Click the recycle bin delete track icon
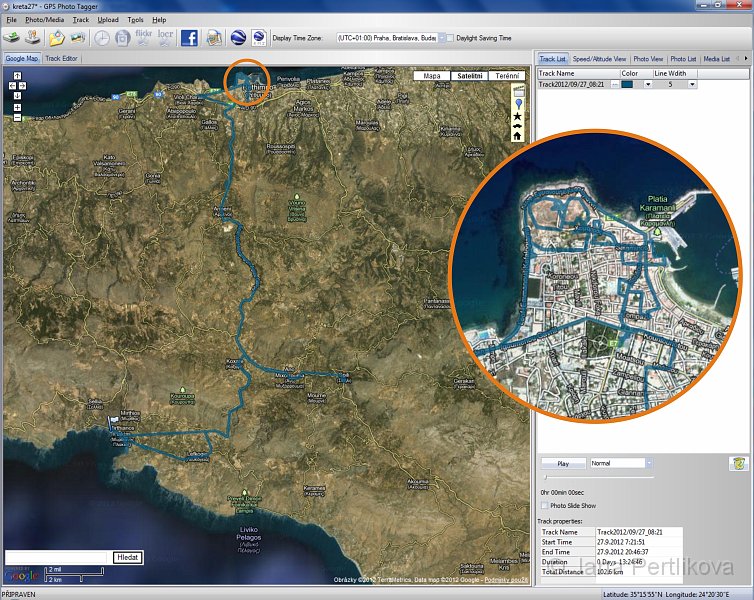Screen dimensions: 754x600 [739, 463]
